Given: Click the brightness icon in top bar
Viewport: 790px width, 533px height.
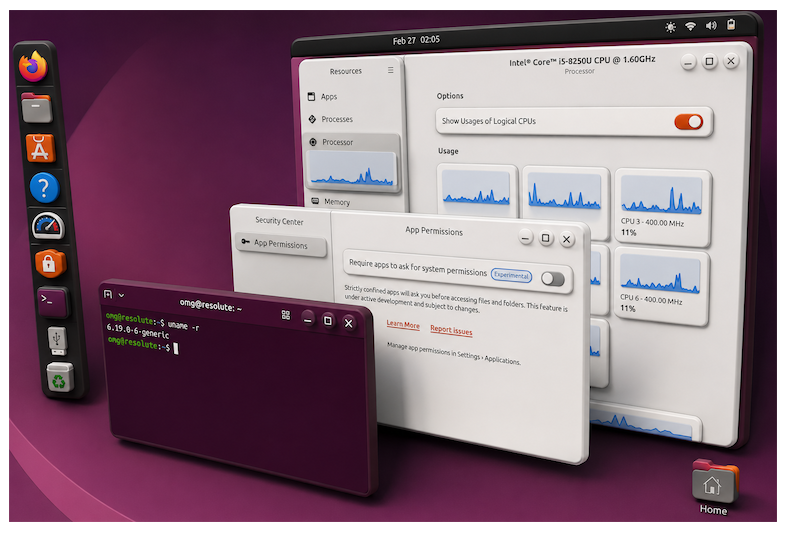Looking at the screenshot, I should click(x=670, y=27).
